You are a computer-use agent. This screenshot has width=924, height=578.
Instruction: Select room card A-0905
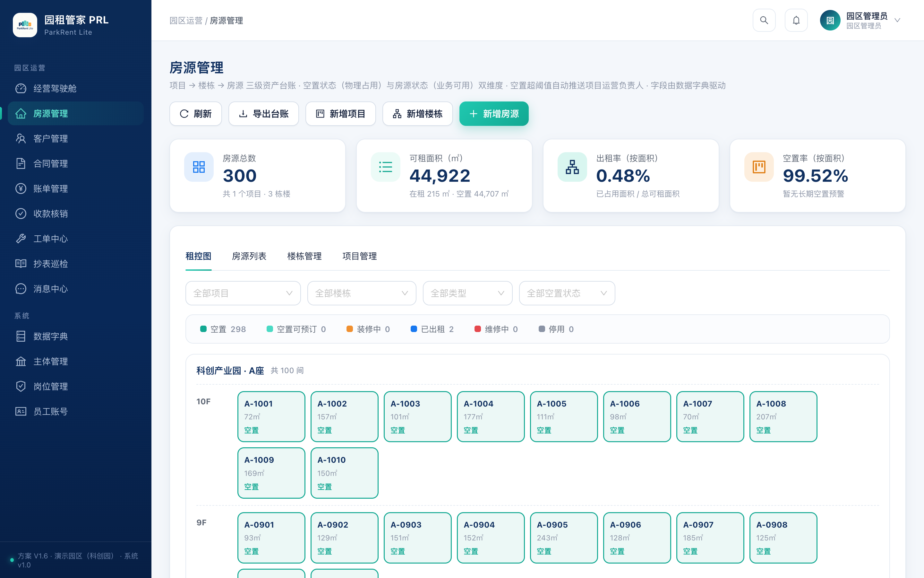pos(564,538)
